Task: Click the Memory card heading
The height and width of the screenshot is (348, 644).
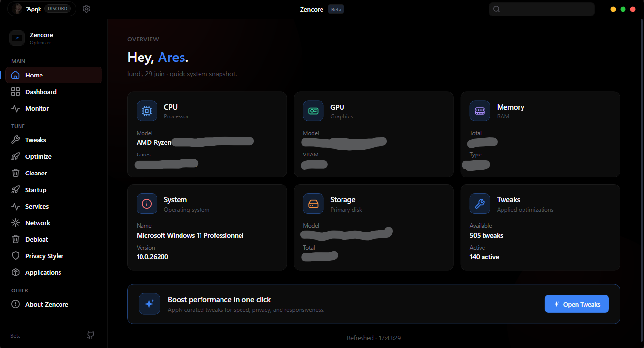Action: (x=511, y=107)
